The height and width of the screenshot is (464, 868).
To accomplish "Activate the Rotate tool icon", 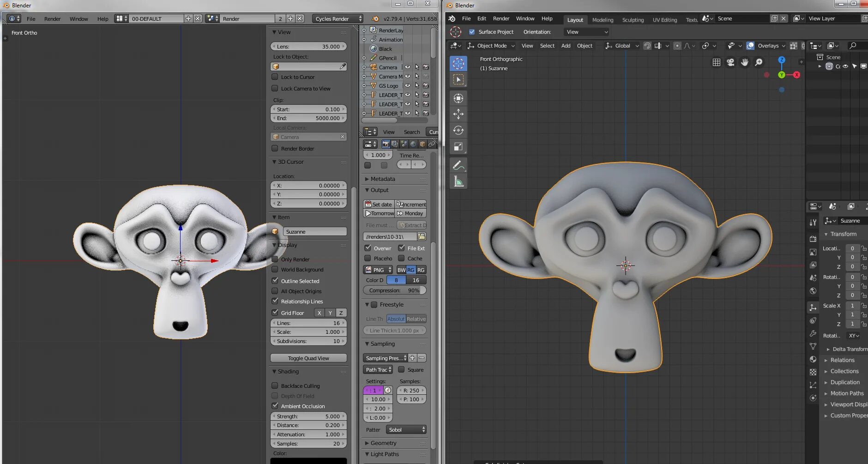I will [458, 130].
